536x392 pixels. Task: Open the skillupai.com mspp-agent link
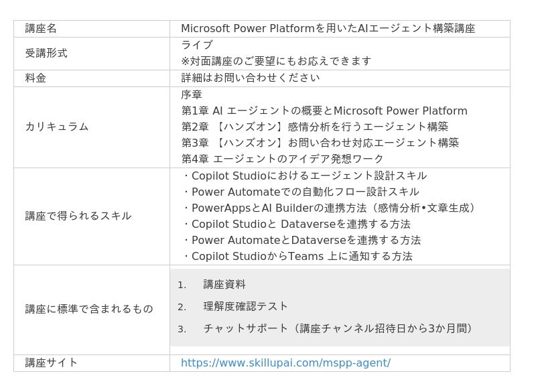(x=285, y=363)
